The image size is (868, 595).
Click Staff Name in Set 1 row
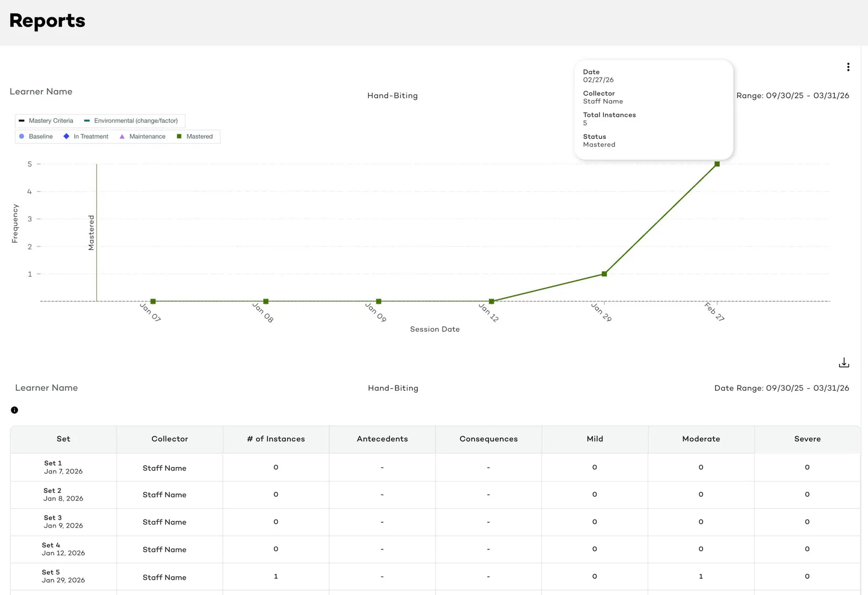pyautogui.click(x=164, y=468)
